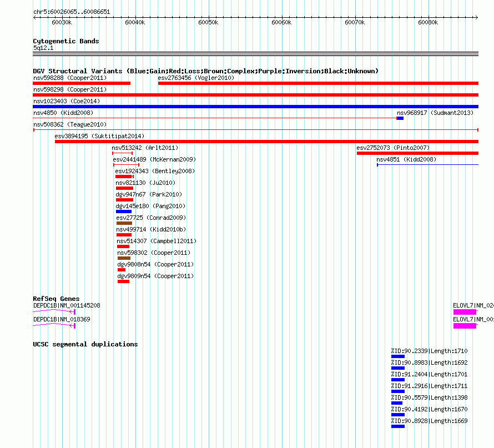
Task: Click the nsv821130 (Ju2010) label
Action: pyautogui.click(x=145, y=183)
